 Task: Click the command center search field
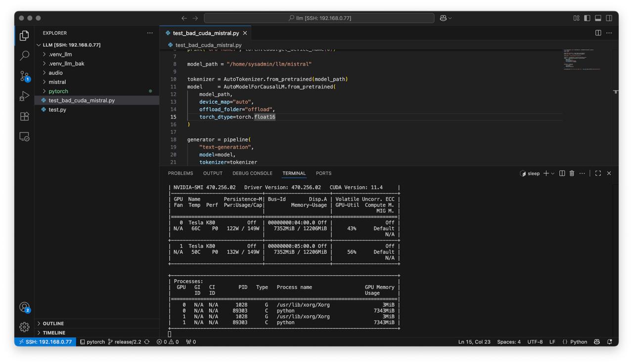click(319, 18)
